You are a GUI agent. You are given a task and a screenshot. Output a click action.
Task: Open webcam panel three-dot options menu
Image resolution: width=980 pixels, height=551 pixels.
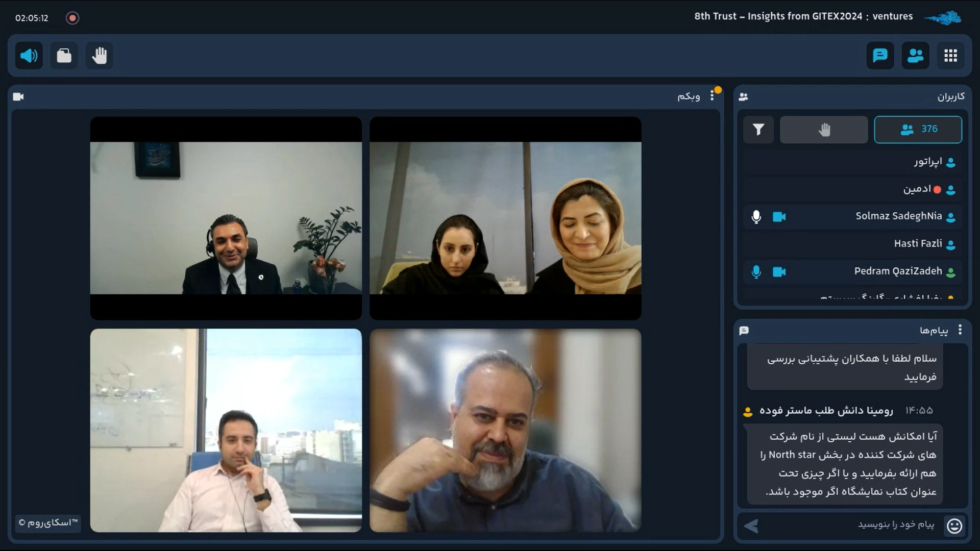712,96
